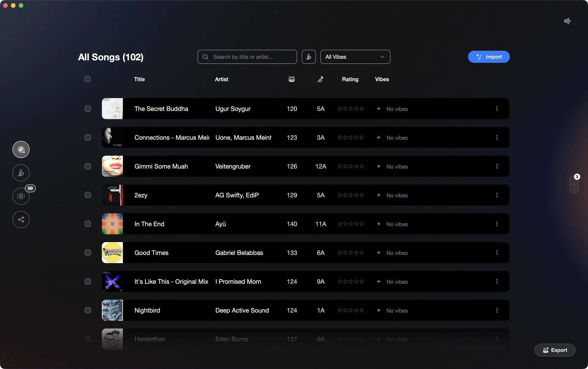Click artist name Ugur Soygur
Screen dimensions: 588x369
233,109
